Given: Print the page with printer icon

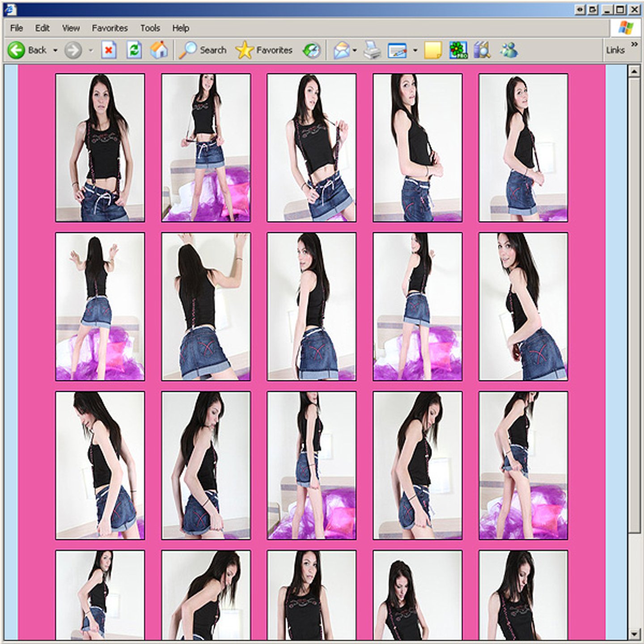Looking at the screenshot, I should coord(372,50).
